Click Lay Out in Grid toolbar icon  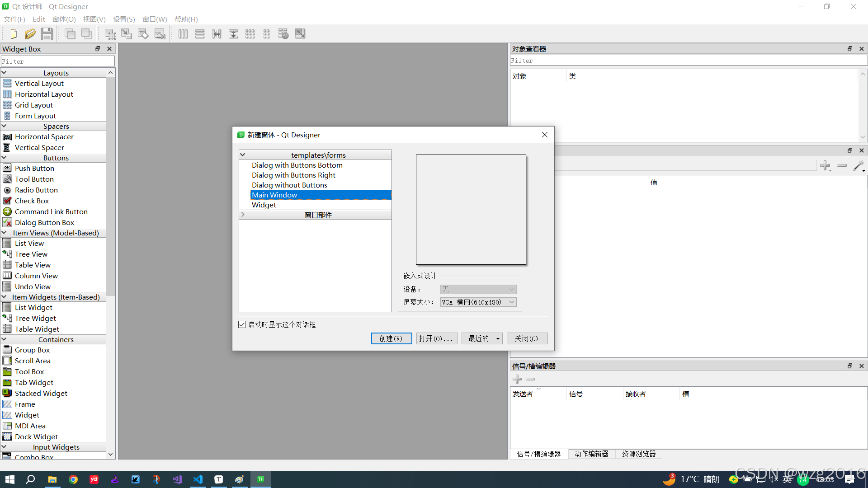tap(250, 34)
